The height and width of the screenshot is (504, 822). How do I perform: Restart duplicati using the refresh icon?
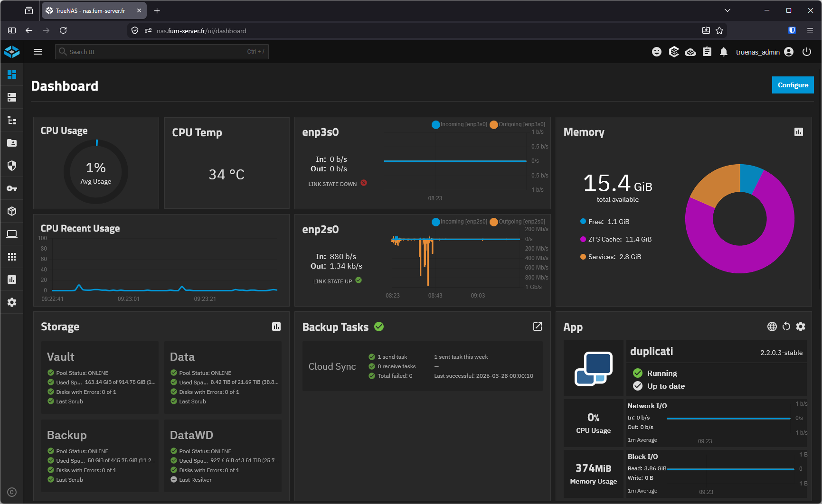click(786, 327)
